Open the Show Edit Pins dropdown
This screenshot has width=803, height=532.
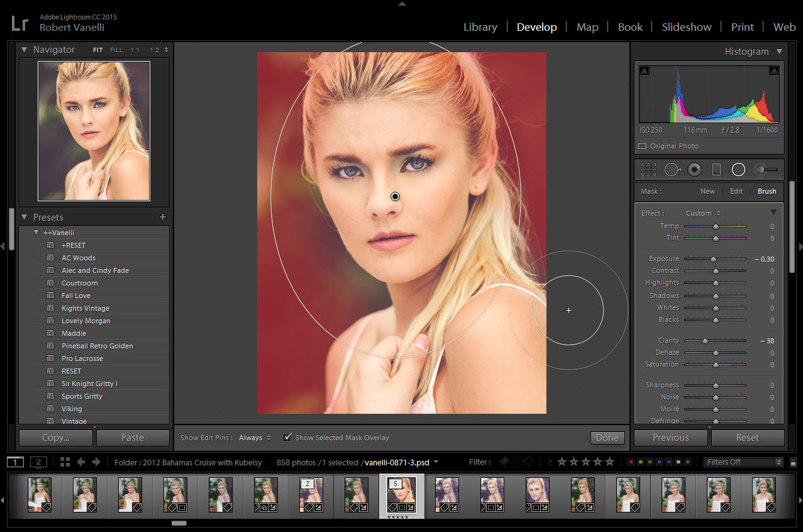click(255, 438)
